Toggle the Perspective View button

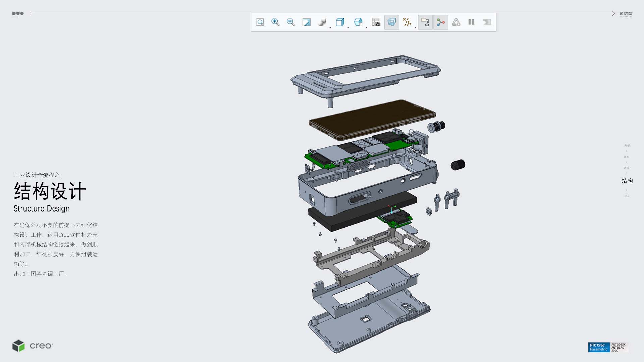391,22
